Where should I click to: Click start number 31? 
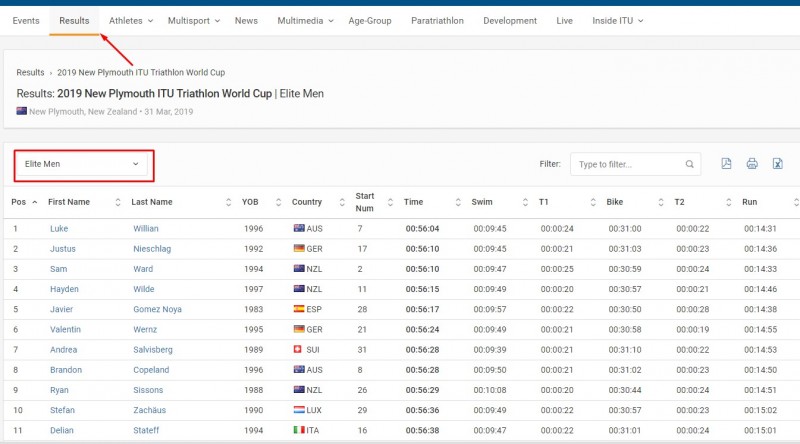tap(362, 350)
